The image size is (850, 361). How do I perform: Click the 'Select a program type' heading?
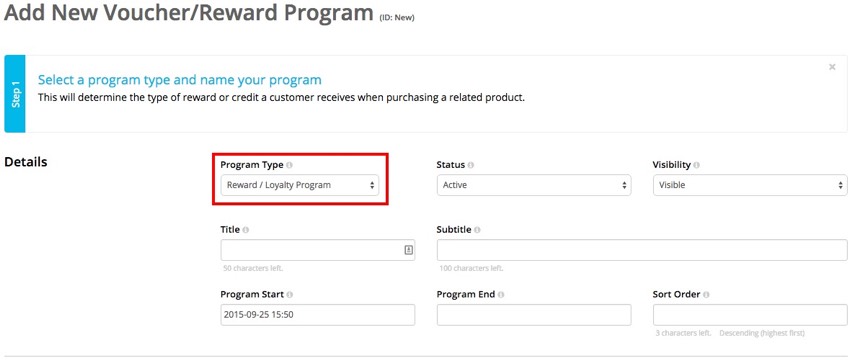tap(179, 80)
